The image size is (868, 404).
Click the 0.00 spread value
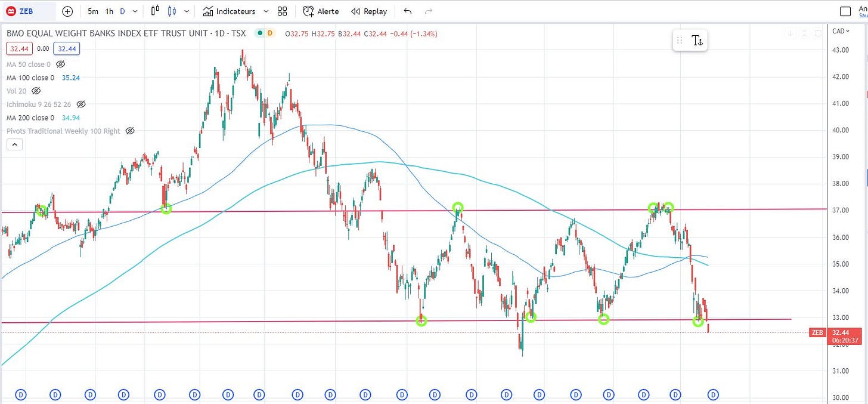coord(42,49)
